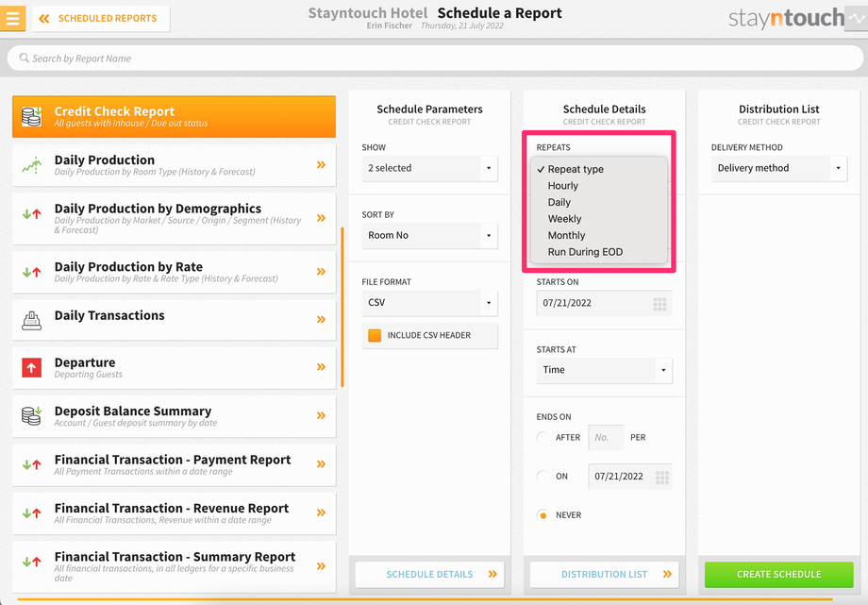Select the Daily Production report row
This screenshot has height=605, width=868.
pos(174,165)
